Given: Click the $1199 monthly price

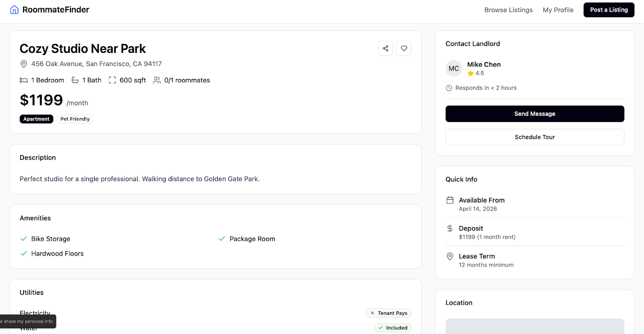Looking at the screenshot, I should click(x=41, y=100).
